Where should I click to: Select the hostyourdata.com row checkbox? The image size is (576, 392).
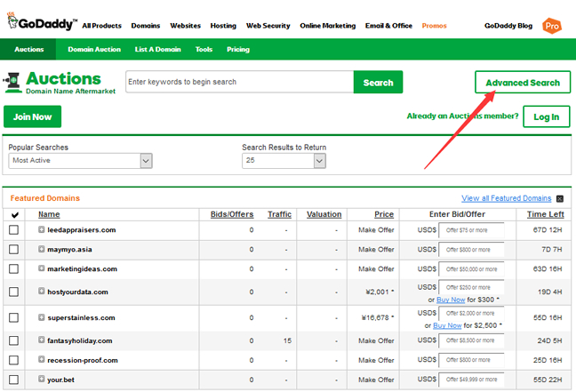13,292
